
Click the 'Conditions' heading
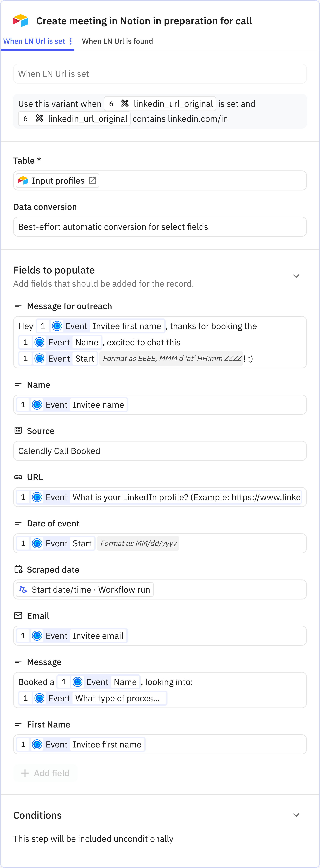37,815
